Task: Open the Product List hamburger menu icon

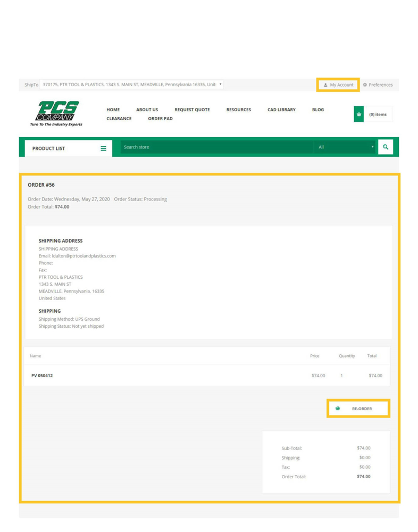Action: 103,148
